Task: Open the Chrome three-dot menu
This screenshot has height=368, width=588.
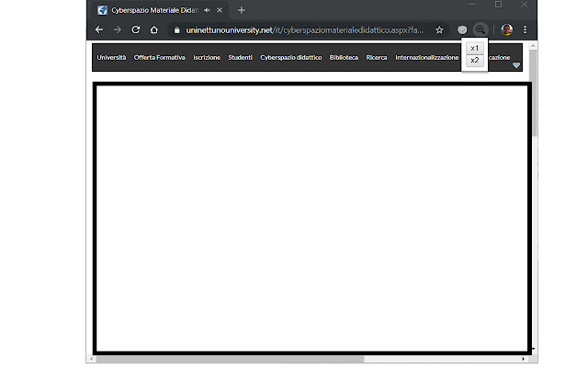Action: [x=525, y=29]
